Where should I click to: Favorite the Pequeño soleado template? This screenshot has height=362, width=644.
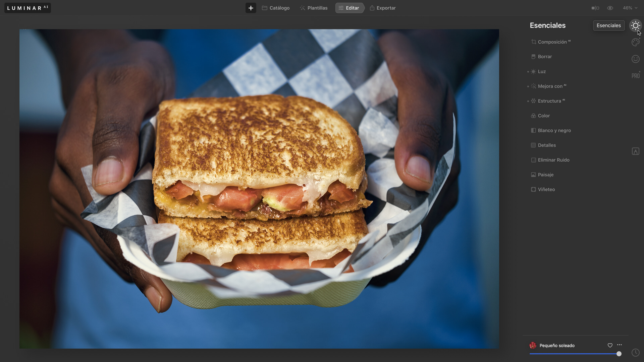(610, 345)
